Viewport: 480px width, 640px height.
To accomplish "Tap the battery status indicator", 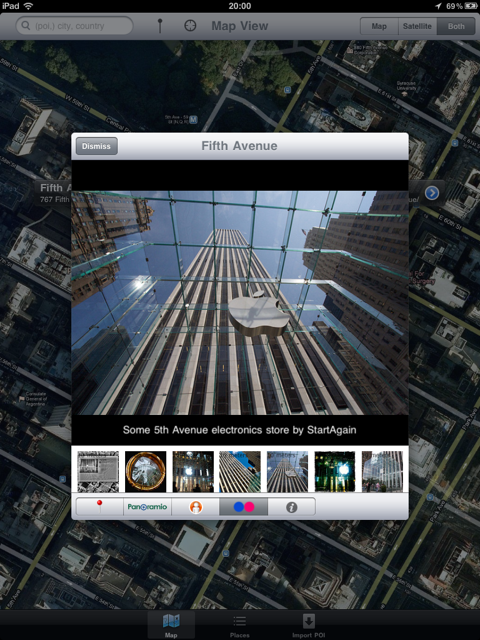I will pos(470,6).
